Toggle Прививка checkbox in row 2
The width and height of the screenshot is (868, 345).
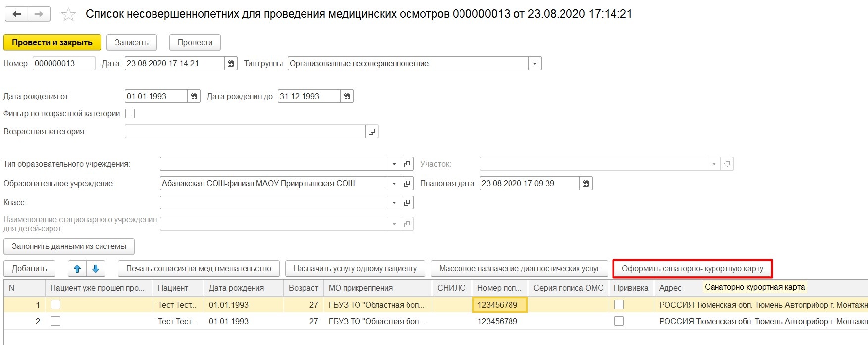coord(619,321)
